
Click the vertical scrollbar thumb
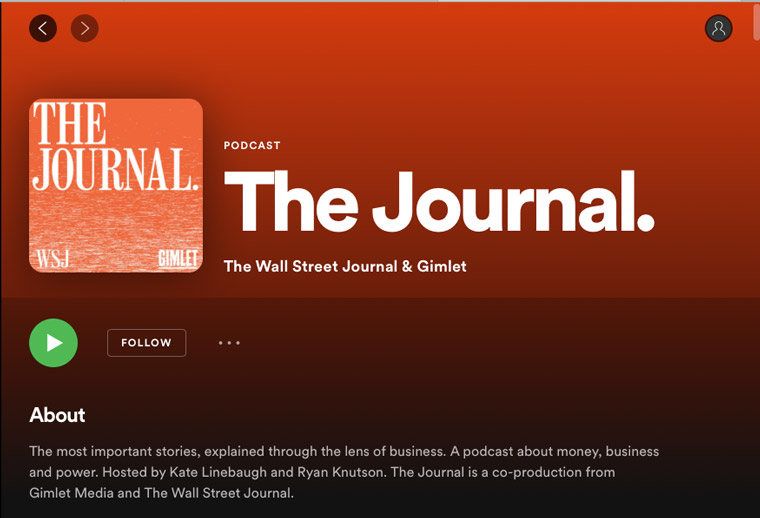[757, 22]
